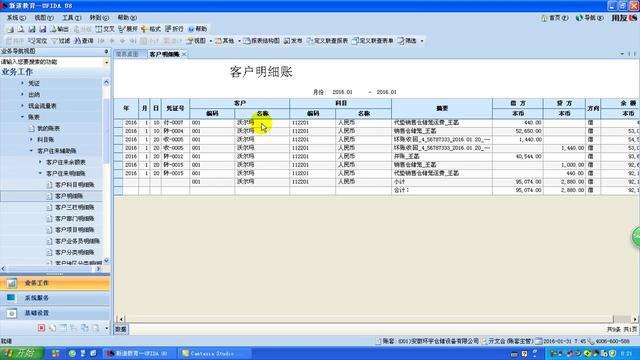Open 客户三栏明细账 in the tree
The width and height of the screenshot is (640, 360).
pos(74,207)
